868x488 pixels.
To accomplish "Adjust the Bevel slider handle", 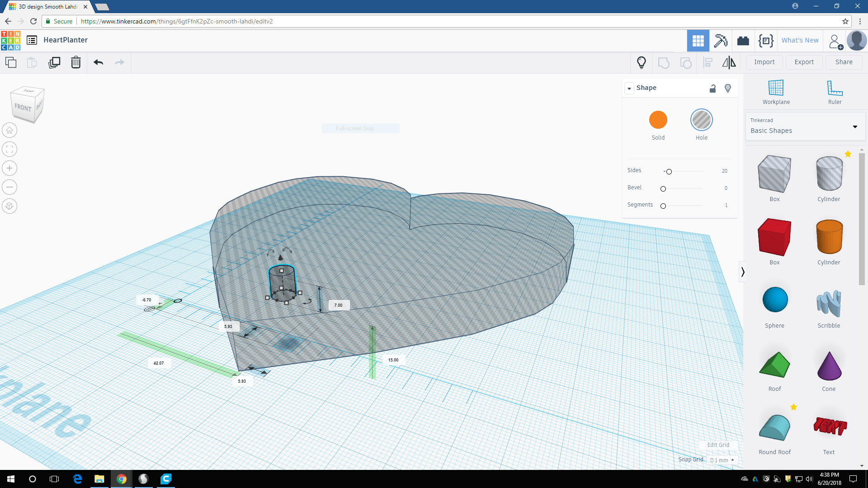I will point(663,189).
